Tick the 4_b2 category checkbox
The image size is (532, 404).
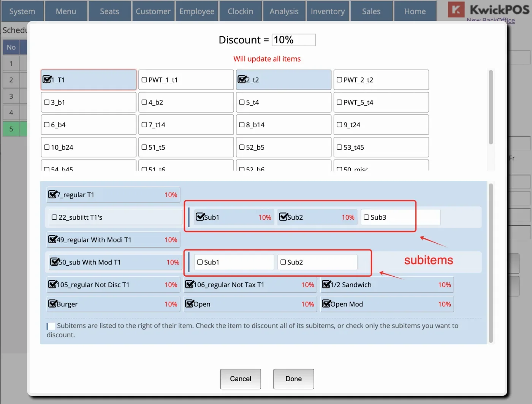click(144, 102)
